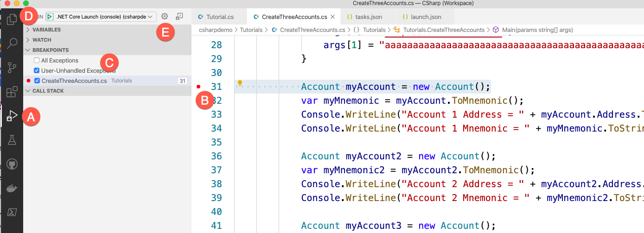Toggle User-Unhandled Exceptions checkbox
The height and width of the screenshot is (233, 644).
[37, 70]
